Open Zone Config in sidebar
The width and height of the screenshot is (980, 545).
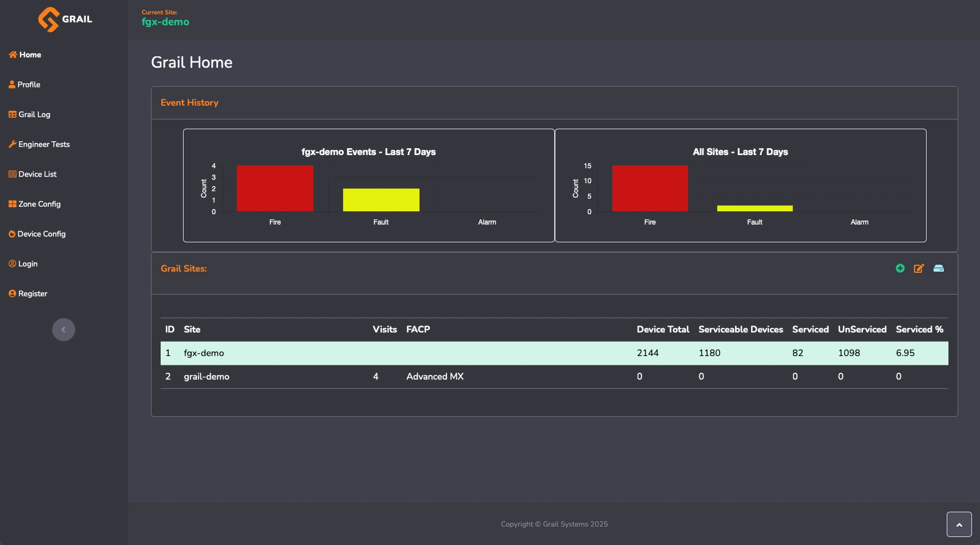(39, 204)
